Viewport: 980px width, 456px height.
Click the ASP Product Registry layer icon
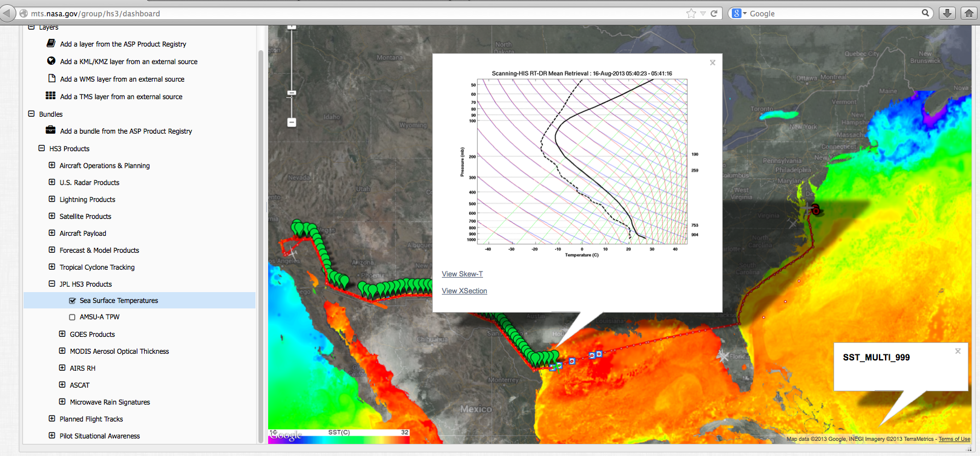pos(51,44)
